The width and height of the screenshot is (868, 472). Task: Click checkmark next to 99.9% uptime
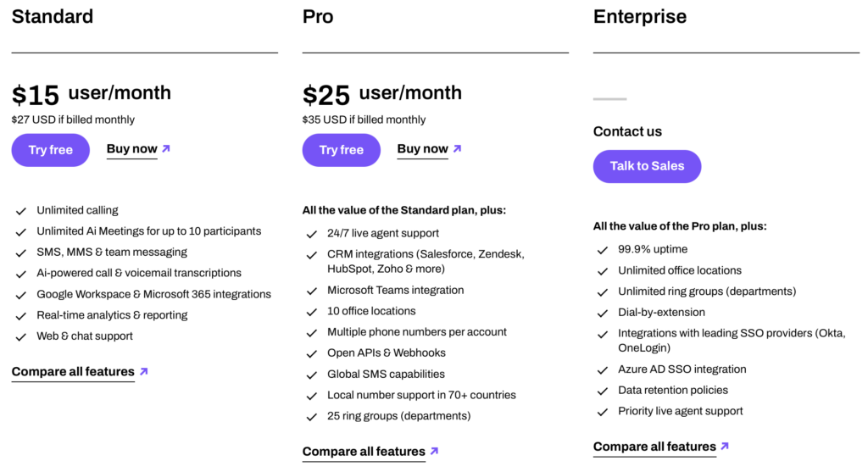click(603, 250)
